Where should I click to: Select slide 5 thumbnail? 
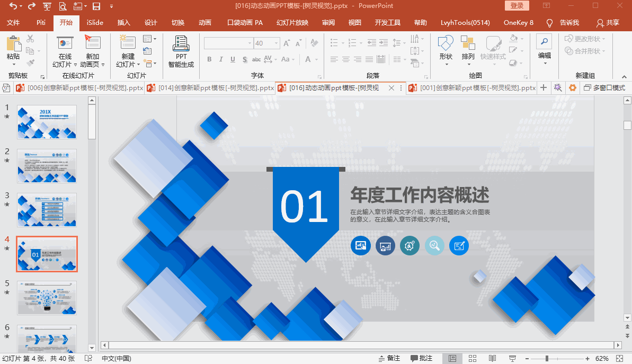pyautogui.click(x=47, y=298)
